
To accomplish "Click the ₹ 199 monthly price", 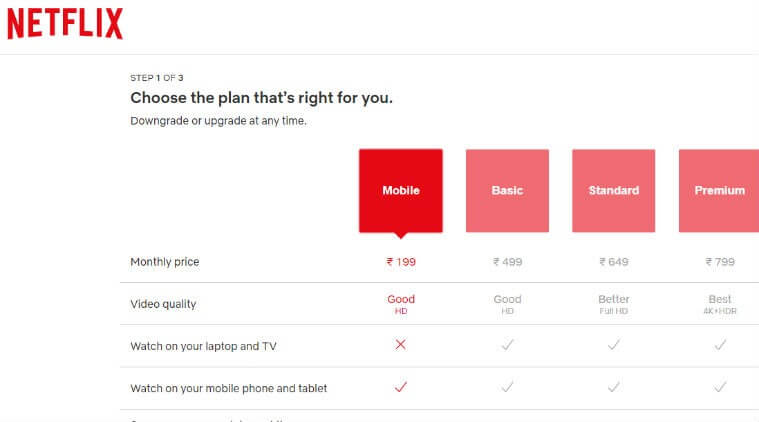I will click(x=401, y=262).
